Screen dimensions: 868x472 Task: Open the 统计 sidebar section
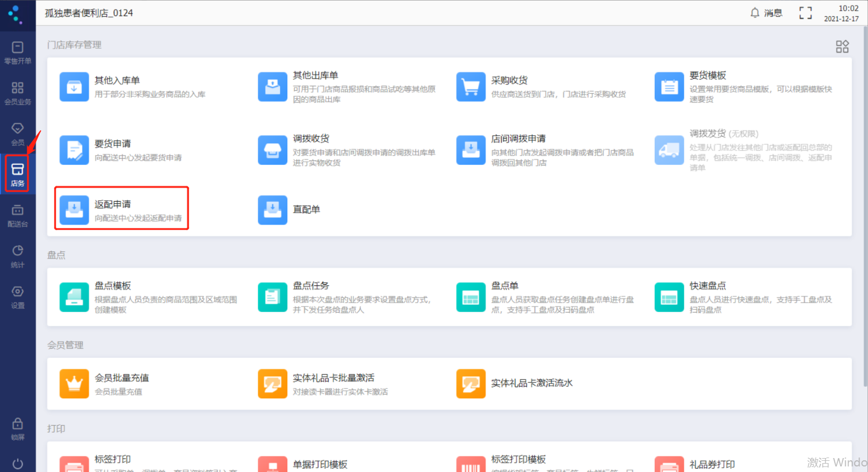[18, 257]
